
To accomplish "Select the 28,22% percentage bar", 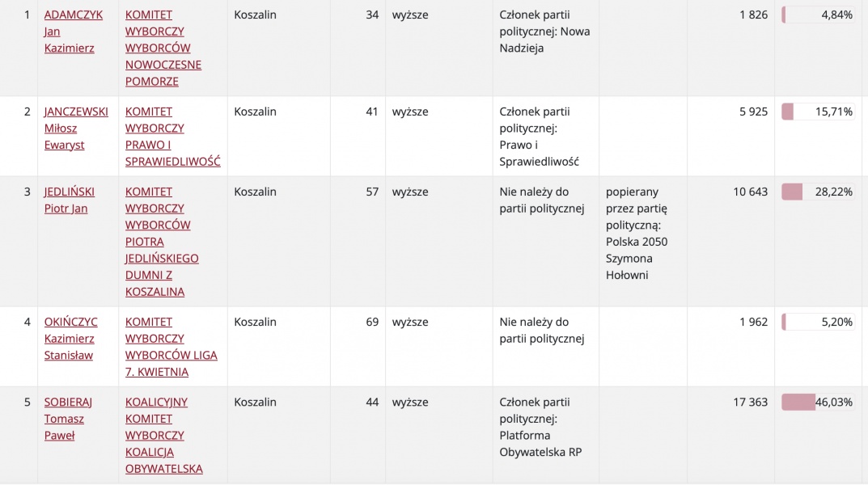I will (818, 192).
